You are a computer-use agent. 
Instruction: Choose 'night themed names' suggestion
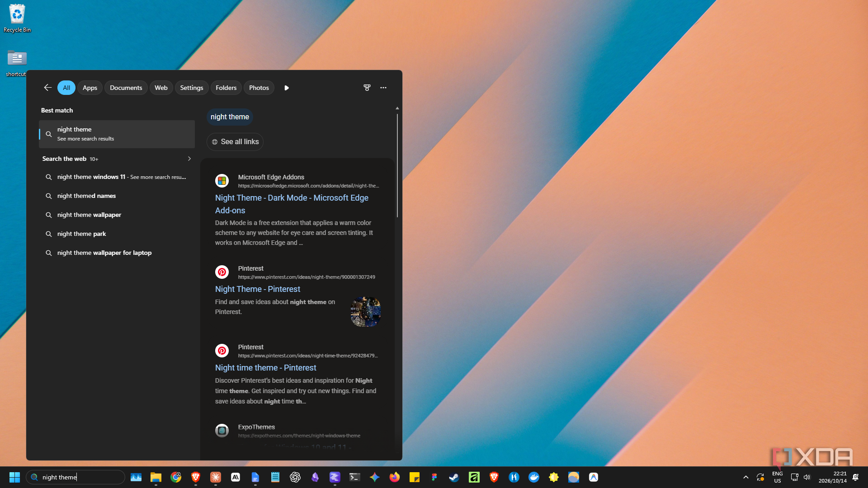117,196
